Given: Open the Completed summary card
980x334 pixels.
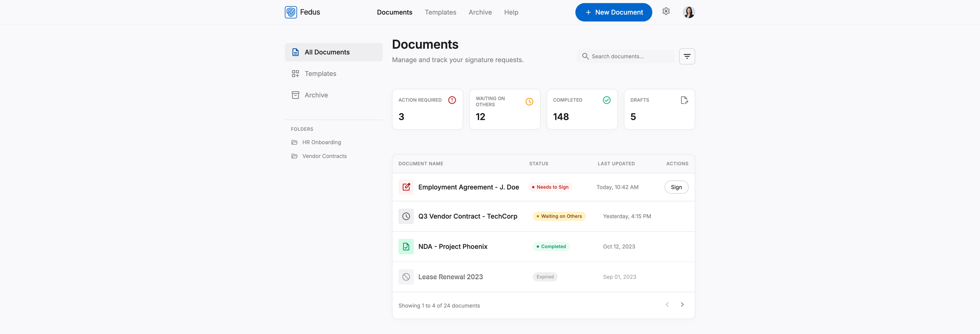Looking at the screenshot, I should (582, 109).
